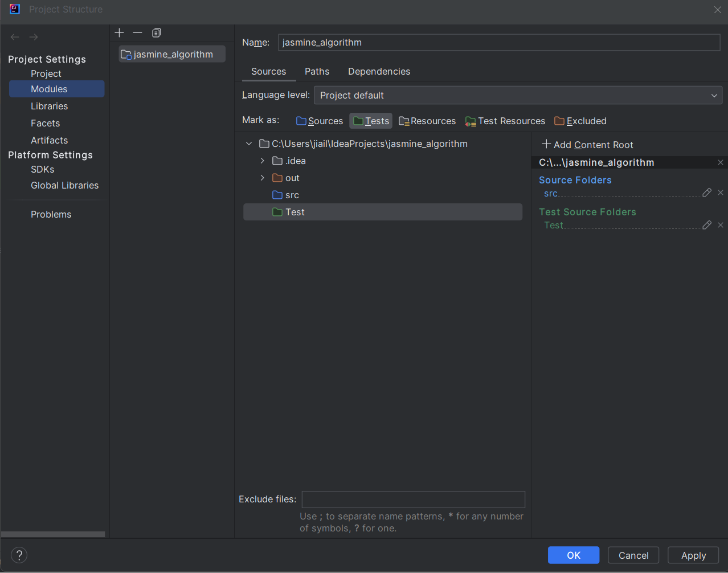Add a new module with plus icon

(119, 33)
